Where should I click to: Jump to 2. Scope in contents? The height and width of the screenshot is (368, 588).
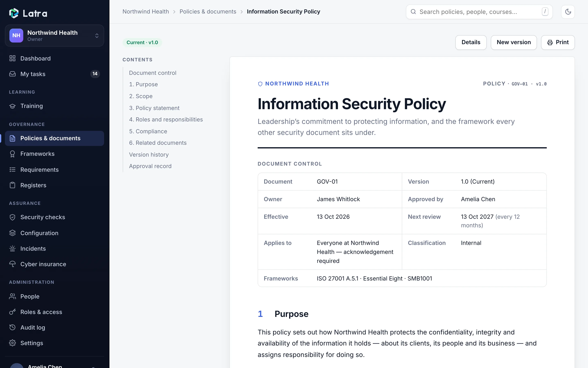tap(141, 96)
